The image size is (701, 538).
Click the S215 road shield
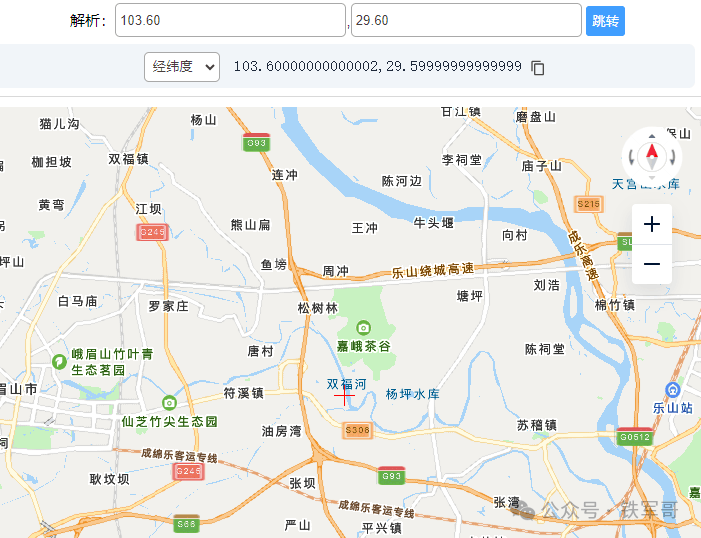588,204
